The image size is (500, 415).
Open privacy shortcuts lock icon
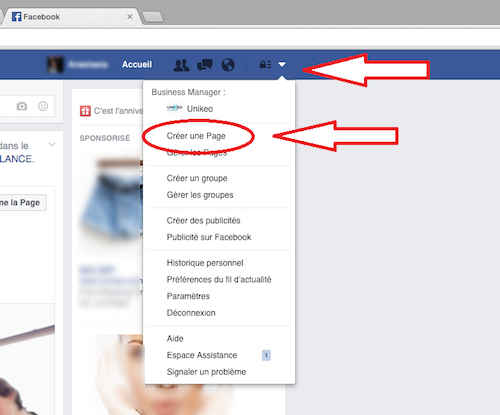coord(265,64)
